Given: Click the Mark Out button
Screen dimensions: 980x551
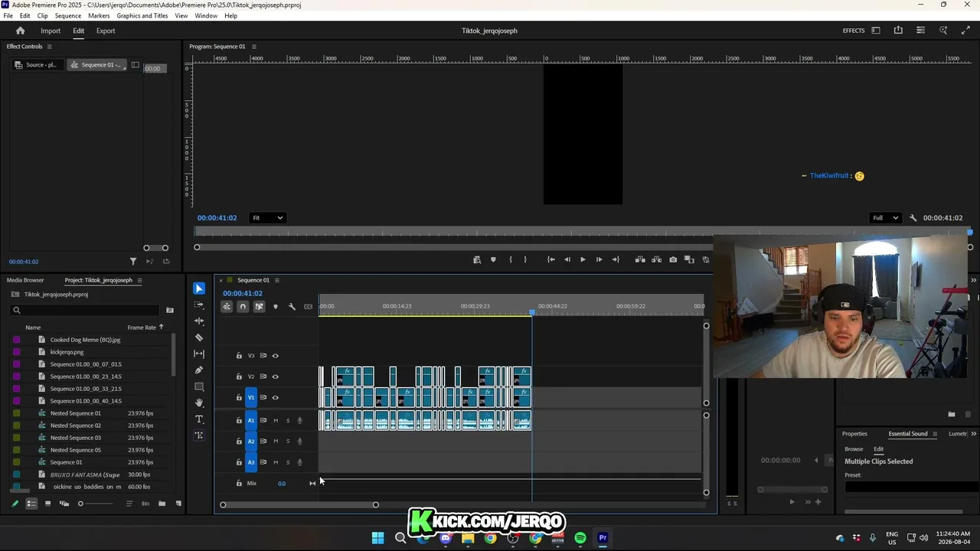Looking at the screenshot, I should click(524, 259).
